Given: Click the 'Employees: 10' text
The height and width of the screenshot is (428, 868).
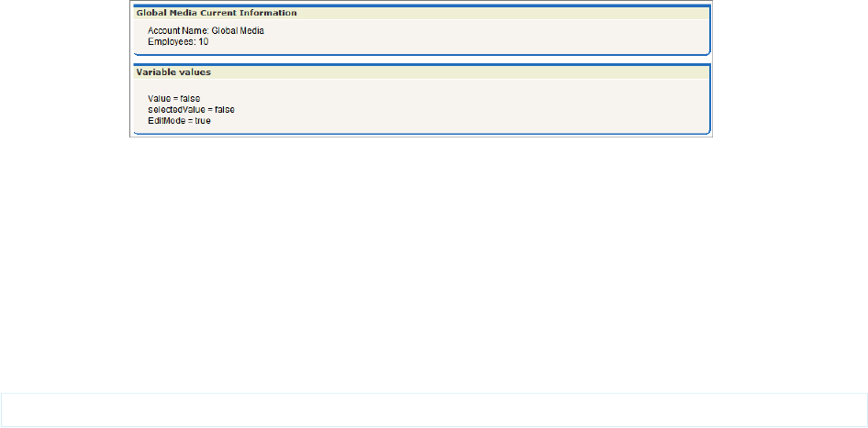Looking at the screenshot, I should click(x=178, y=41).
